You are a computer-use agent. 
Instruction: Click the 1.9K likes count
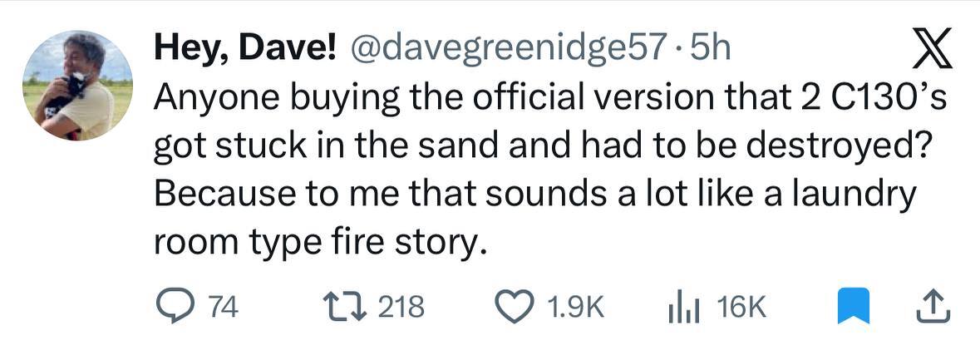574,308
